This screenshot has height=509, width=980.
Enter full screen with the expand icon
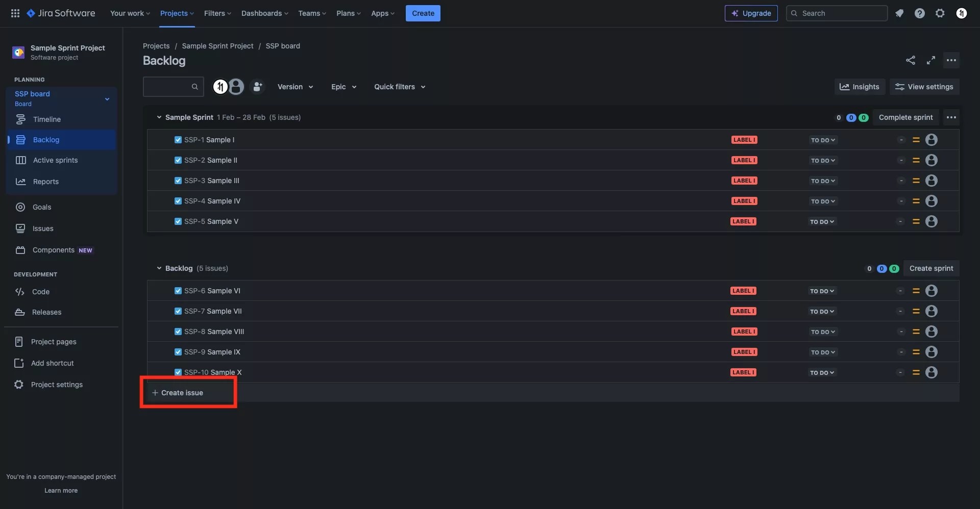click(x=931, y=60)
